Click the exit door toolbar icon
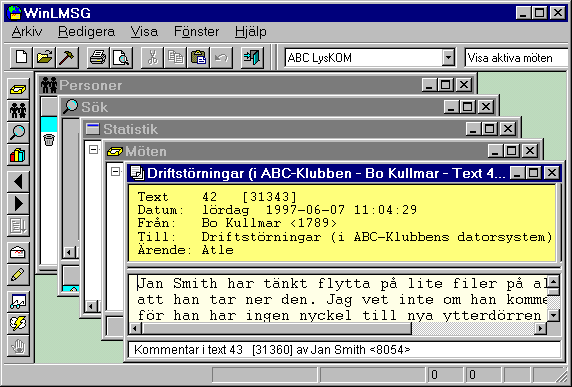 [x=252, y=58]
